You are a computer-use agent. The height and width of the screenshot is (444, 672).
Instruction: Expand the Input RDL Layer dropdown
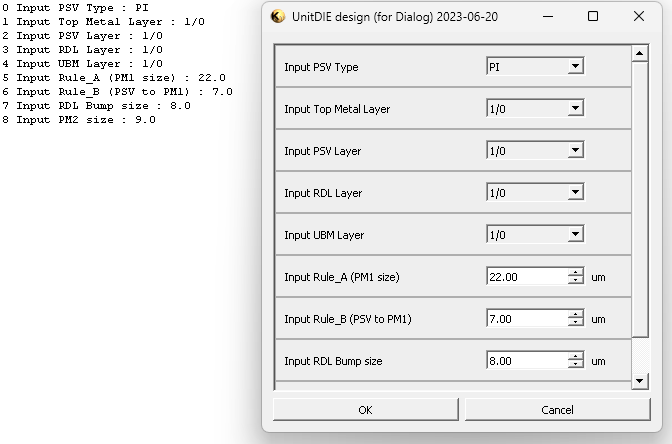click(574, 193)
